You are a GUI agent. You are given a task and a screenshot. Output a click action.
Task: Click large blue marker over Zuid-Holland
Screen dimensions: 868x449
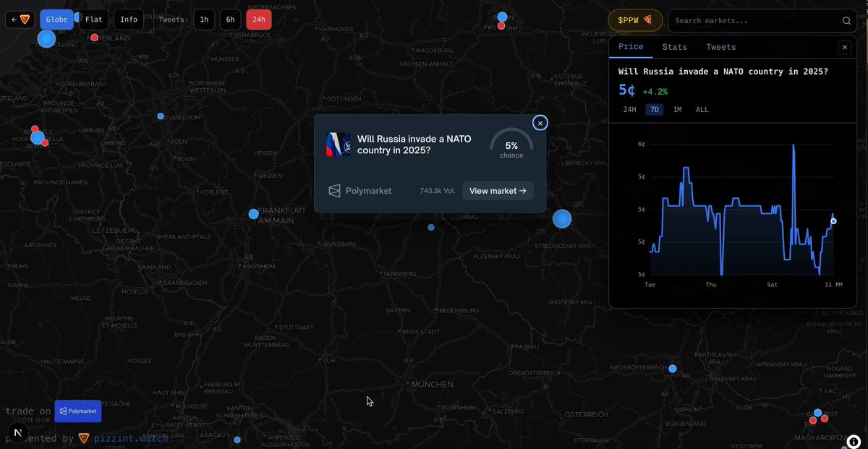[x=46, y=38]
